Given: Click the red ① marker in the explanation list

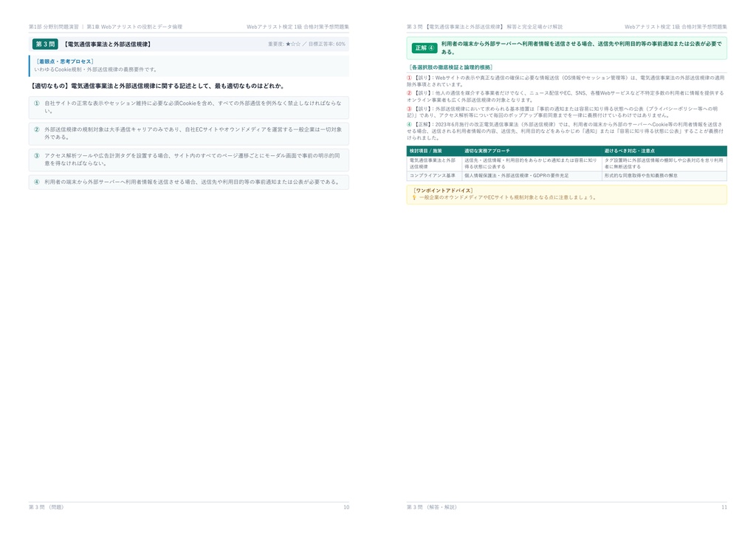Looking at the screenshot, I should (409, 78).
